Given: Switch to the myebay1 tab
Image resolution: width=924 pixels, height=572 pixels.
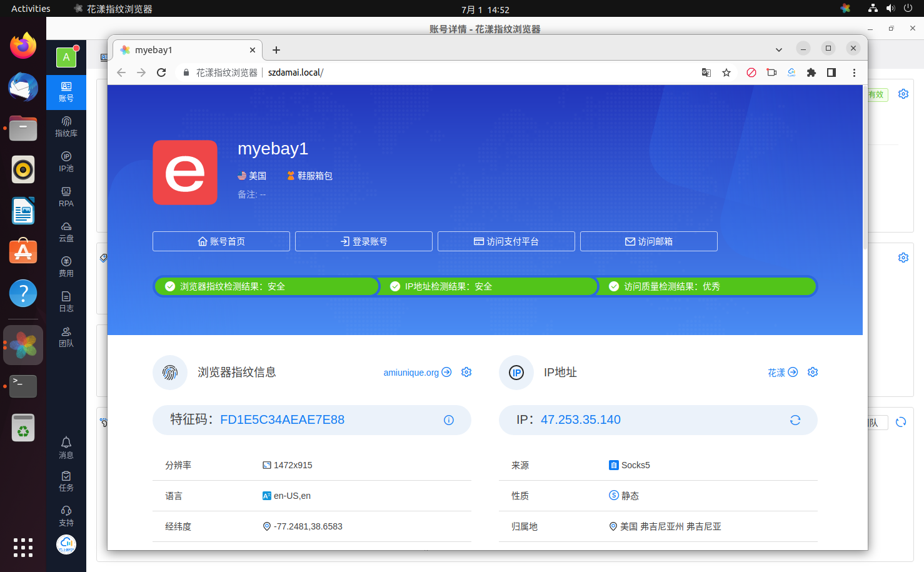Looking at the screenshot, I should point(188,50).
